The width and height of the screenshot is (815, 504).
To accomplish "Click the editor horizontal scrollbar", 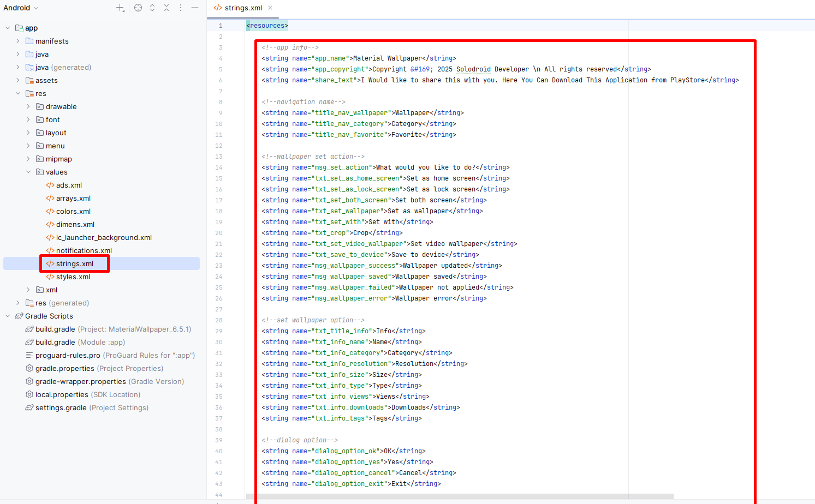I will click(460, 496).
